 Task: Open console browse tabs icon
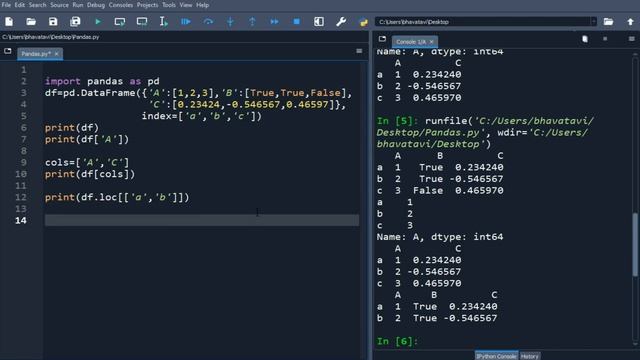pyautogui.click(x=382, y=39)
